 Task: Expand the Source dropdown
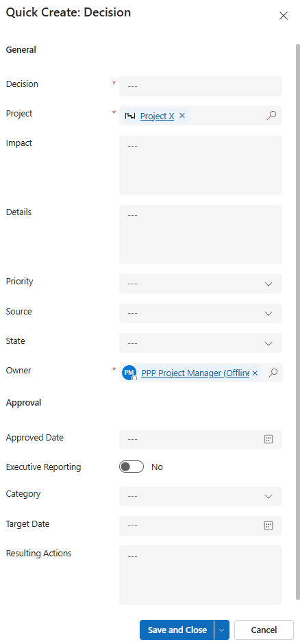pos(200,313)
